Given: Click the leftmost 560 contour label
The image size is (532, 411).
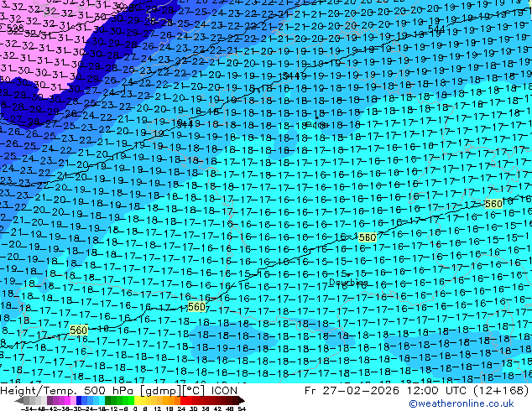Looking at the screenshot, I should (x=79, y=330).
